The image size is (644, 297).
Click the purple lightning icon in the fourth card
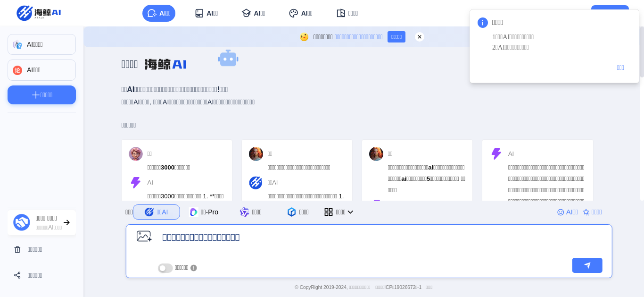point(496,154)
